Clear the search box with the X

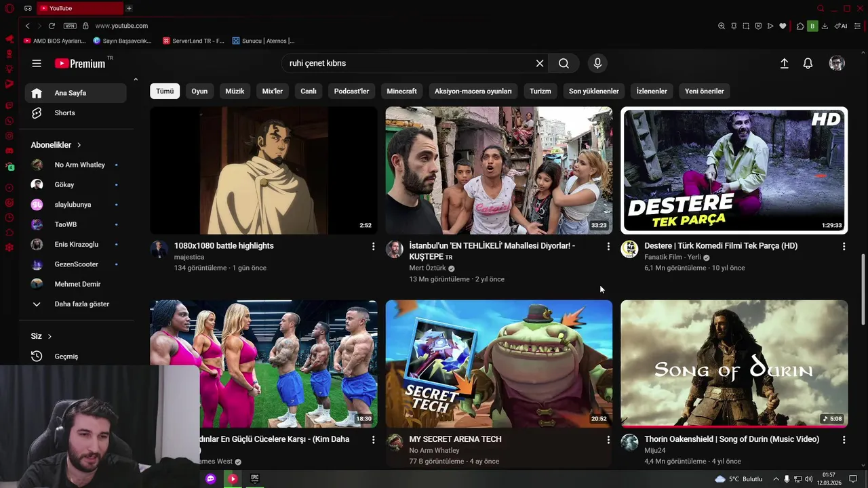tap(540, 63)
